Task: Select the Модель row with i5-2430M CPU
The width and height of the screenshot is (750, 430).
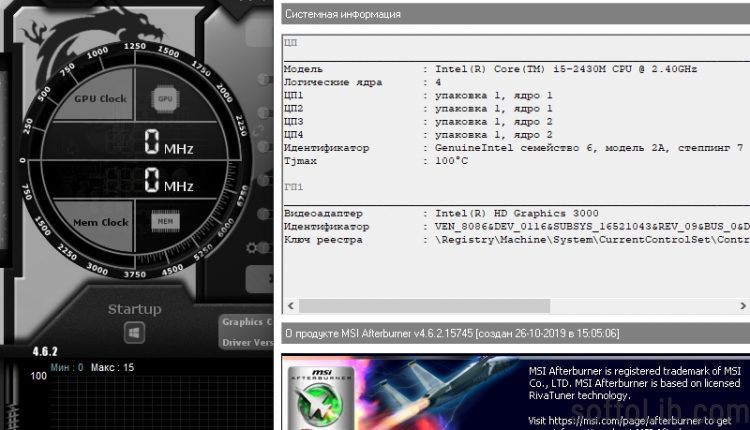Action: click(490, 69)
